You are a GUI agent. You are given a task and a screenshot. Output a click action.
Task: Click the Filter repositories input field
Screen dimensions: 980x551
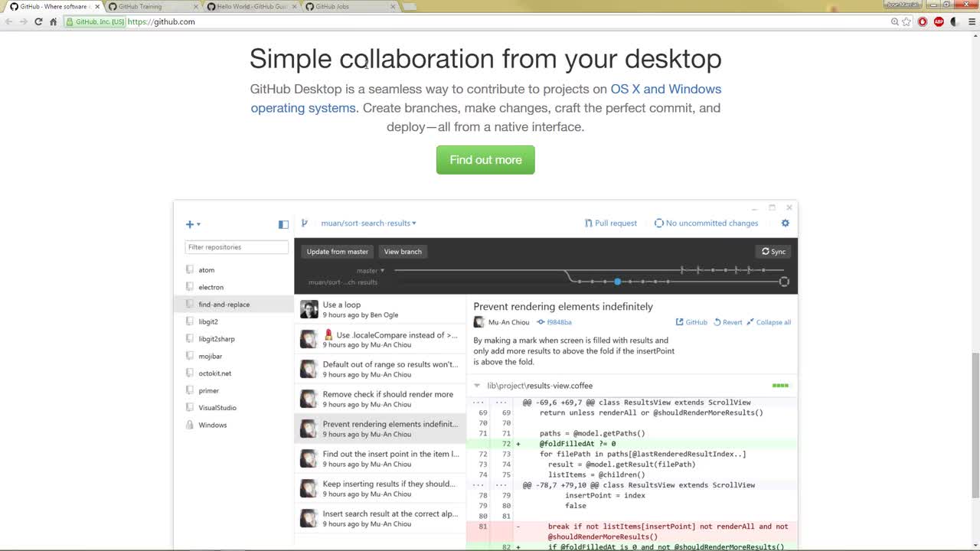pos(237,247)
